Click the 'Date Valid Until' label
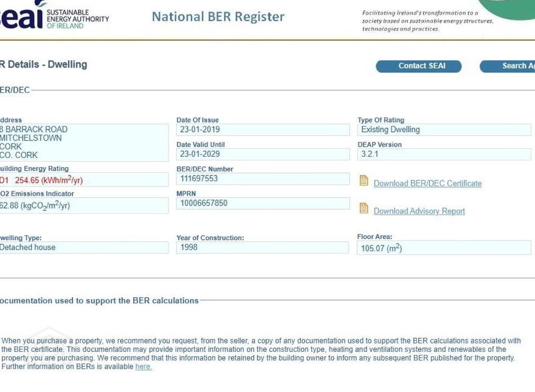Screen dimensions: 535x392 pos(201,145)
